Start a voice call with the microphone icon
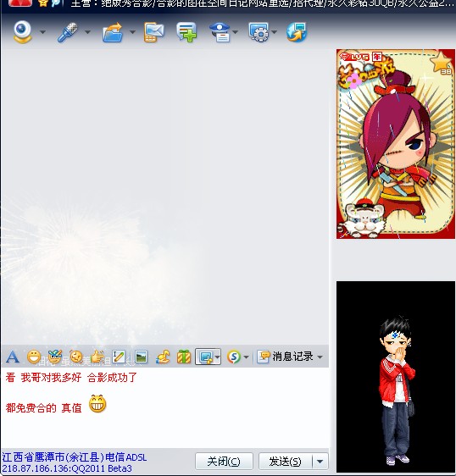Viewport: 456px width, 476px height. click(68, 32)
